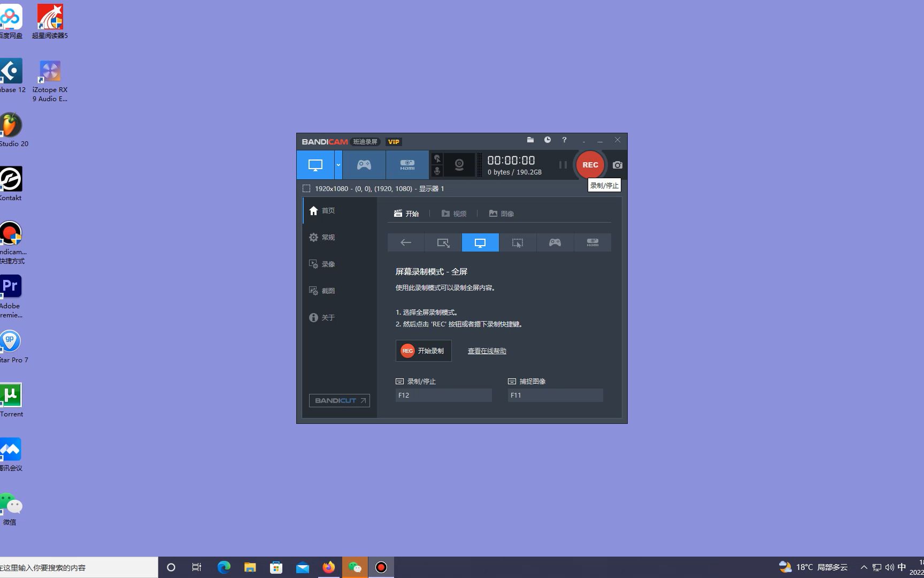Open Task View in taskbar
This screenshot has height=578, width=924.
197,567
